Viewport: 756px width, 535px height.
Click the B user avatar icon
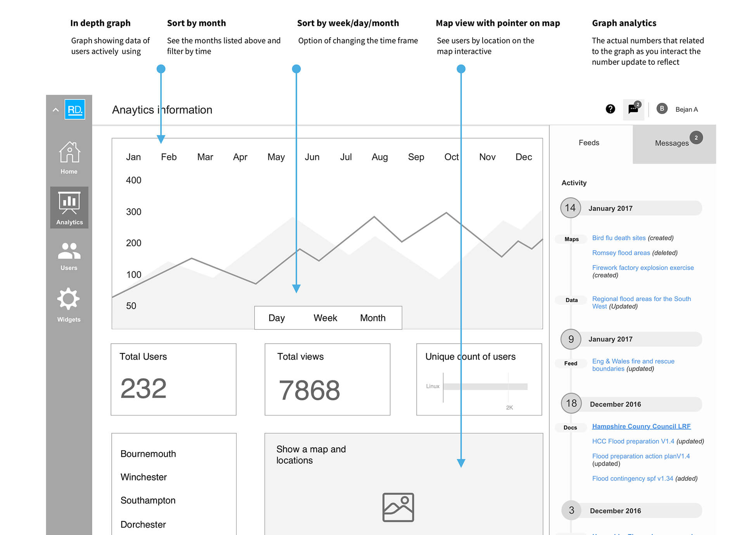click(662, 109)
